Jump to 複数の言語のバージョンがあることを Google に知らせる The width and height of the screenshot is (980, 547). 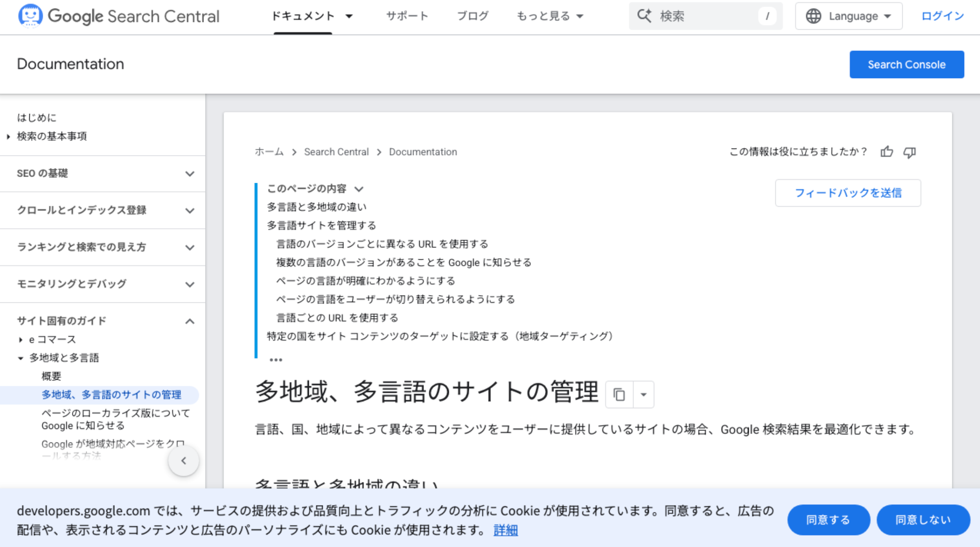[404, 263]
